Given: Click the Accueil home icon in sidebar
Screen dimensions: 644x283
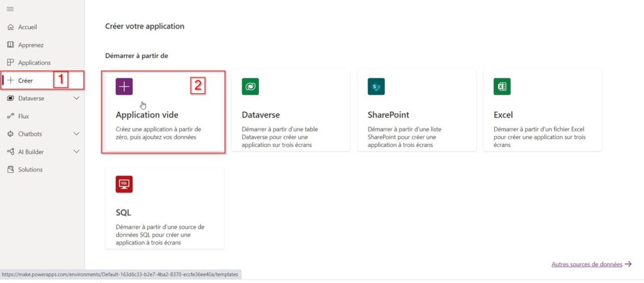Looking at the screenshot, I should [x=10, y=27].
